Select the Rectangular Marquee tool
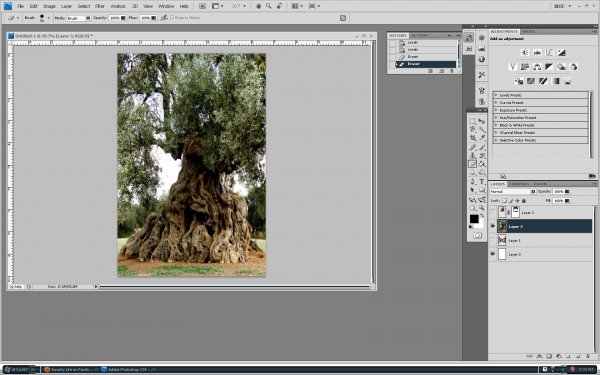The image size is (600, 375). click(473, 121)
